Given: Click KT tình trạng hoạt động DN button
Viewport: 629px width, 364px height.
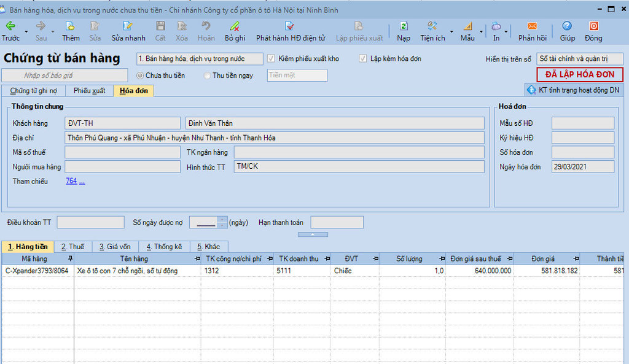Looking at the screenshot, I should click(x=574, y=90).
